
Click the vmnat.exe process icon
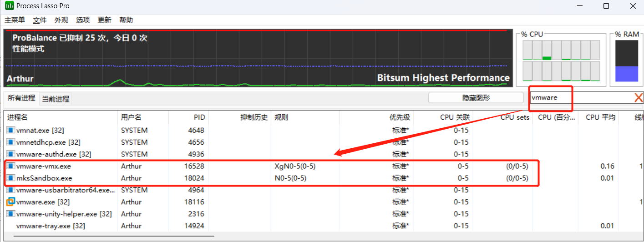coord(11,130)
